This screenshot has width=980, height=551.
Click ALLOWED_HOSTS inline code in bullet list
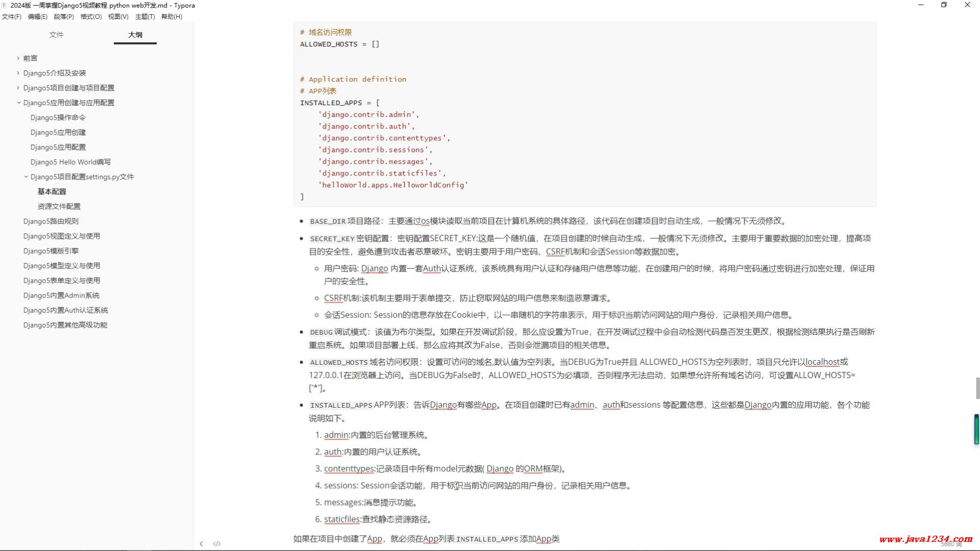pyautogui.click(x=339, y=362)
